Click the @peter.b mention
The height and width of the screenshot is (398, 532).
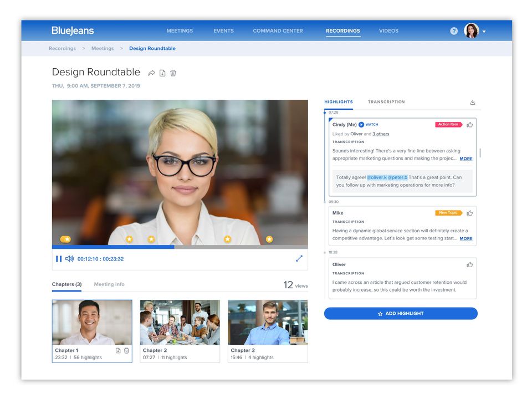398,177
